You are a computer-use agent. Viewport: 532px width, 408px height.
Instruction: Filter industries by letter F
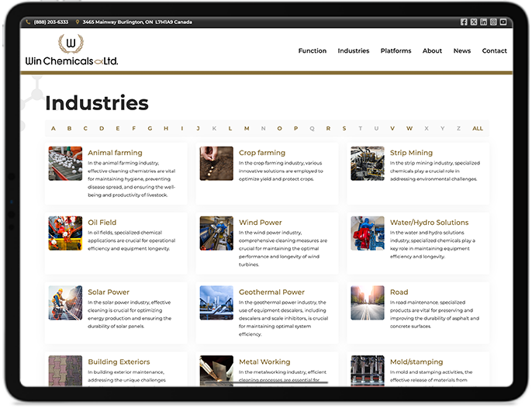(x=134, y=129)
